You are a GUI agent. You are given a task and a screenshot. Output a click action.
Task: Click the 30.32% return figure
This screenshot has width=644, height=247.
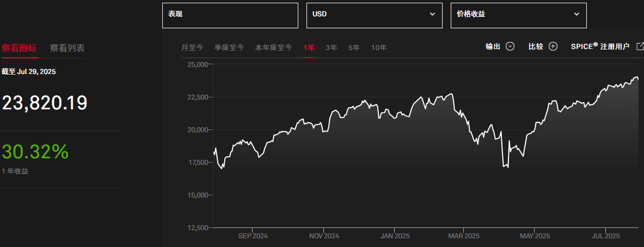coord(35,151)
